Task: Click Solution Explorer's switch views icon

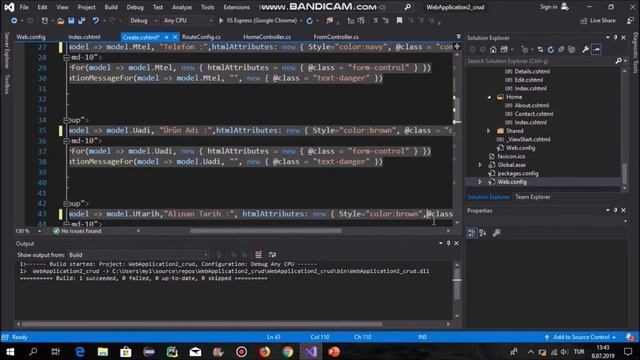Action: point(504,49)
